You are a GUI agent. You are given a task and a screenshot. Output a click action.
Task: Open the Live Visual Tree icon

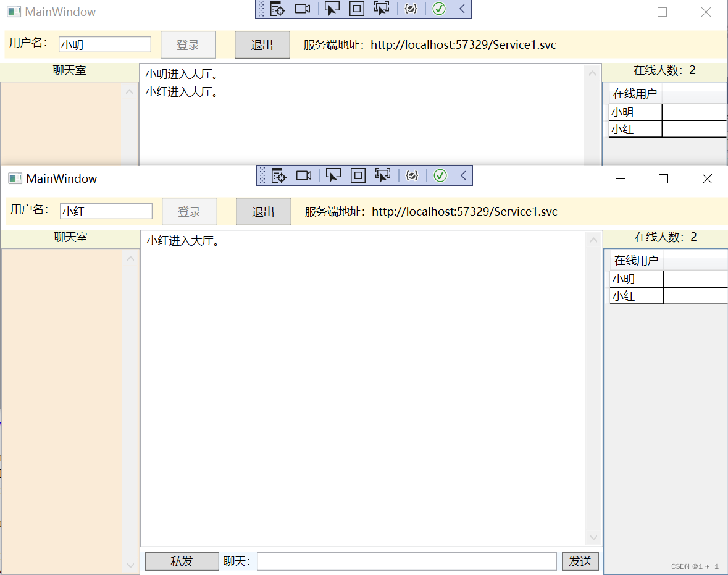point(277,9)
